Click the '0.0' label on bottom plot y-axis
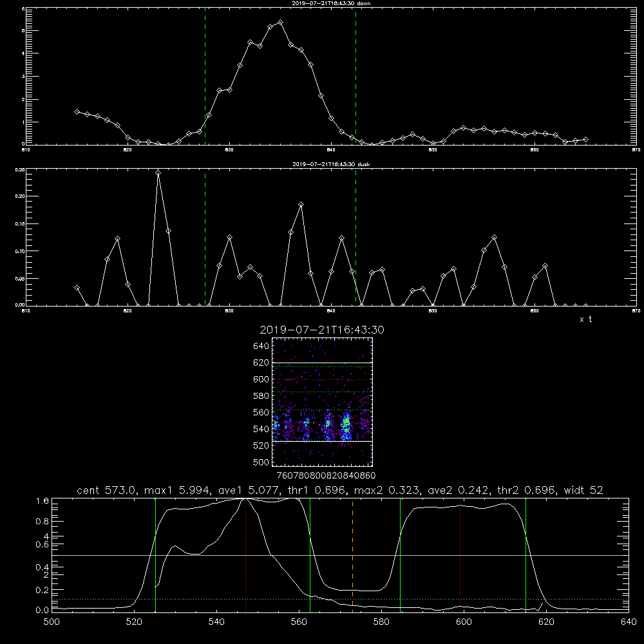 point(43,611)
